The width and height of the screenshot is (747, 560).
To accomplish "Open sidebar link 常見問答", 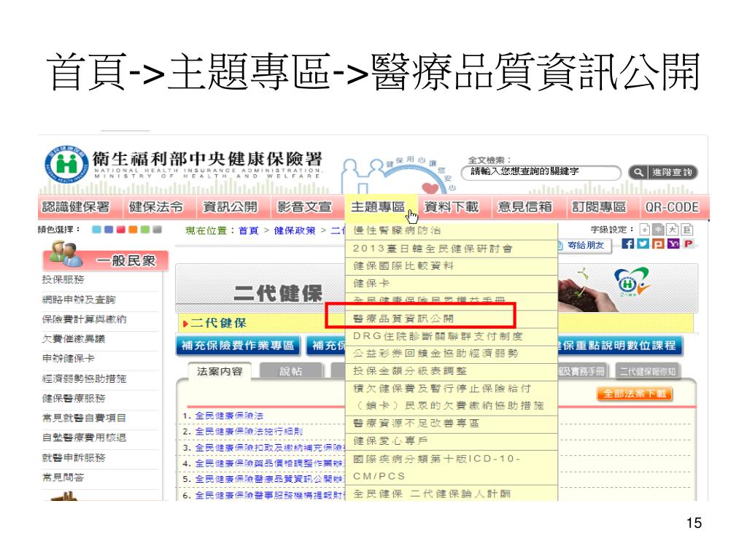I will [63, 477].
